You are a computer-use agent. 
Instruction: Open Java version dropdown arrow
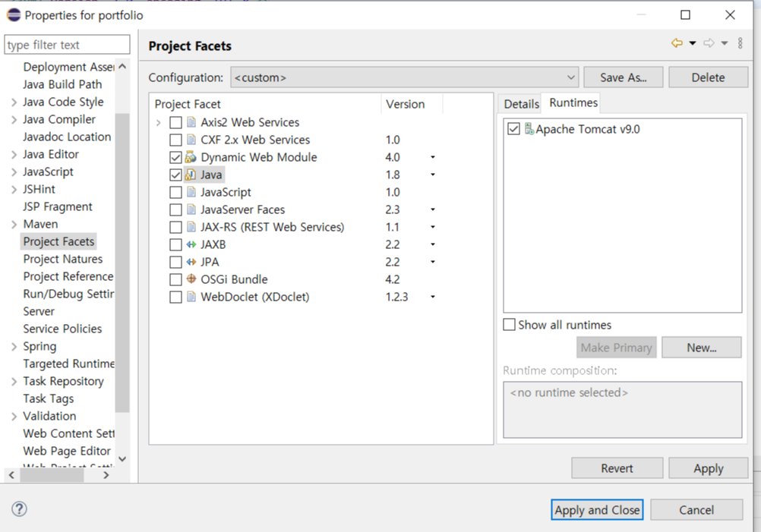(x=432, y=175)
